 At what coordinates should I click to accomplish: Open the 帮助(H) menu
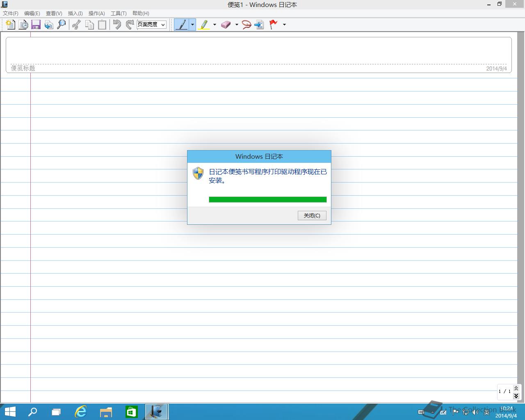pyautogui.click(x=141, y=14)
